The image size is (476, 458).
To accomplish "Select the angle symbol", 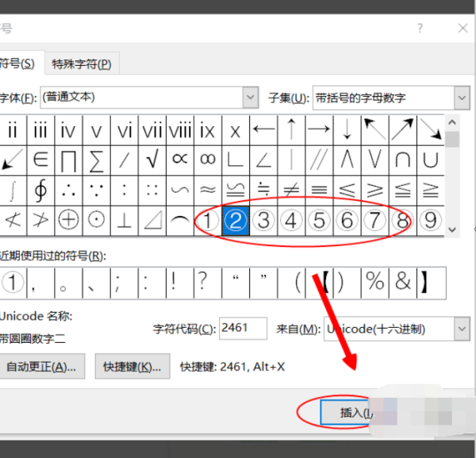I will click(x=263, y=160).
